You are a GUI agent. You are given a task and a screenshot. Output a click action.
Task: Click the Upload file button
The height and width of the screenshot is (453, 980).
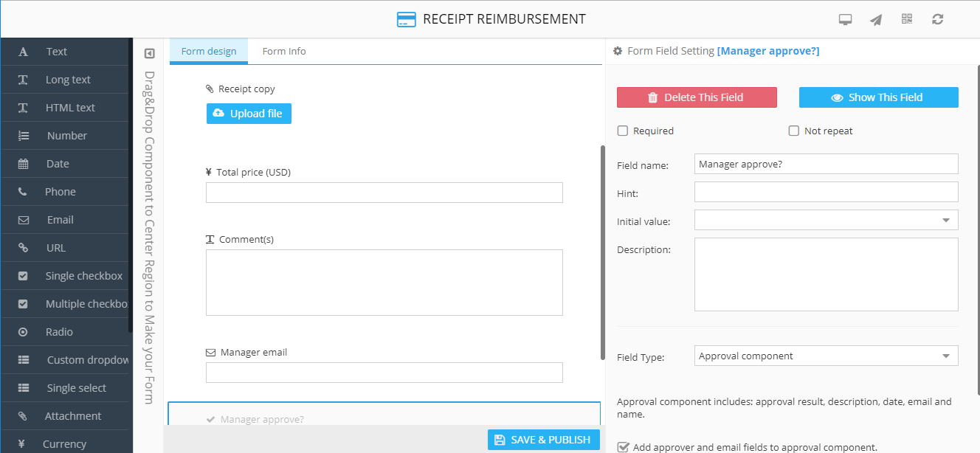(249, 114)
